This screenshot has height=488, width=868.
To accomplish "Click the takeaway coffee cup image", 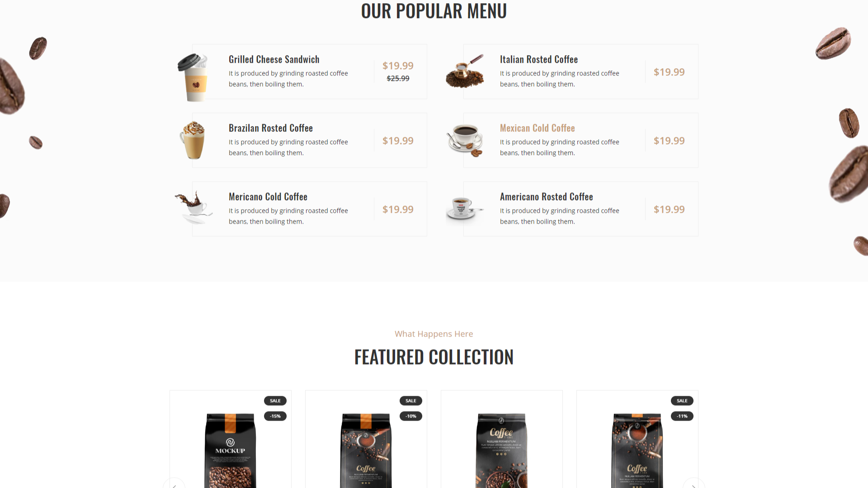I will click(193, 77).
